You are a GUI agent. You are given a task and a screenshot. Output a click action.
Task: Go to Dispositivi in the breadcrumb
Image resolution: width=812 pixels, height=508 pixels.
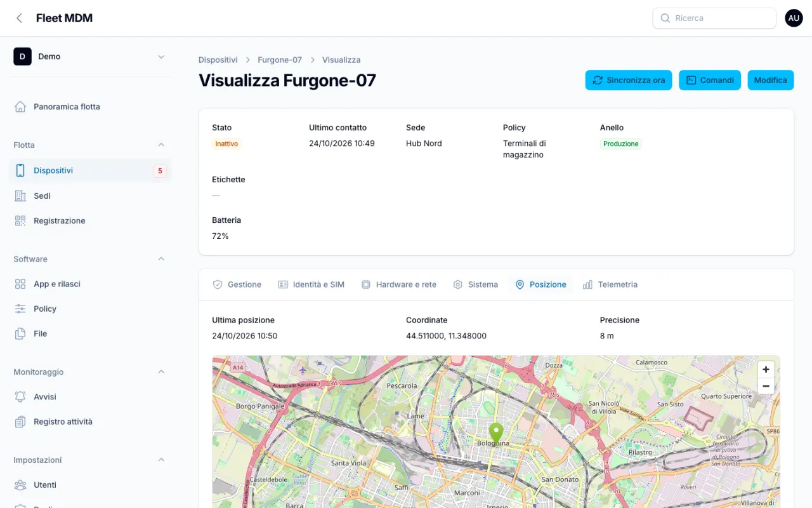pos(218,60)
